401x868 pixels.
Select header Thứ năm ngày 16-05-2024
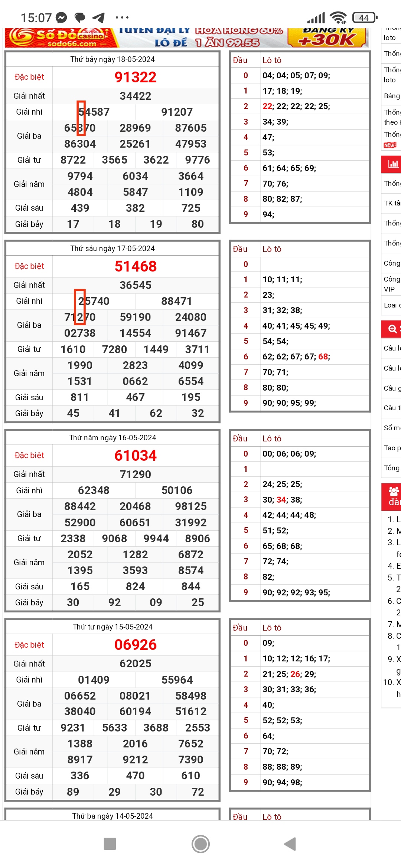[113, 438]
